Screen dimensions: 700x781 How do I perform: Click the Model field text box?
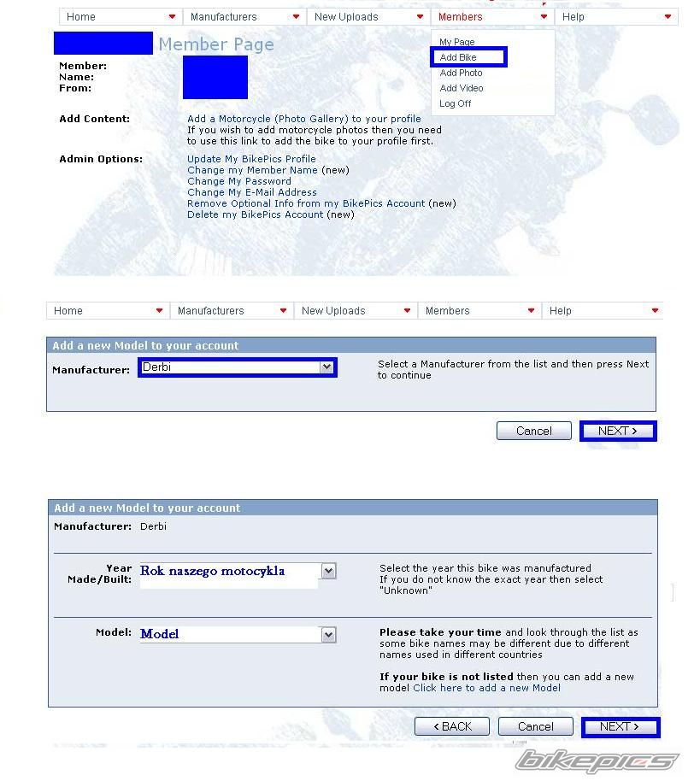tap(231, 634)
